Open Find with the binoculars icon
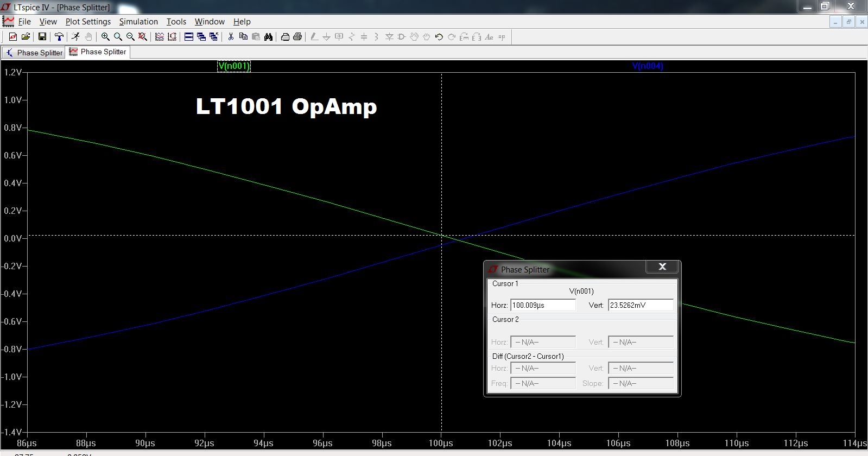The height and width of the screenshot is (456, 868). (268, 37)
